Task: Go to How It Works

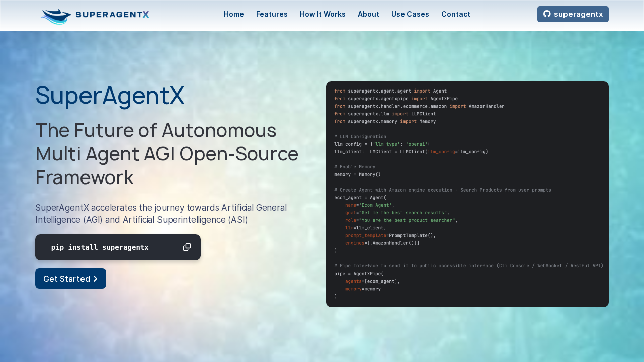Action: tap(323, 14)
